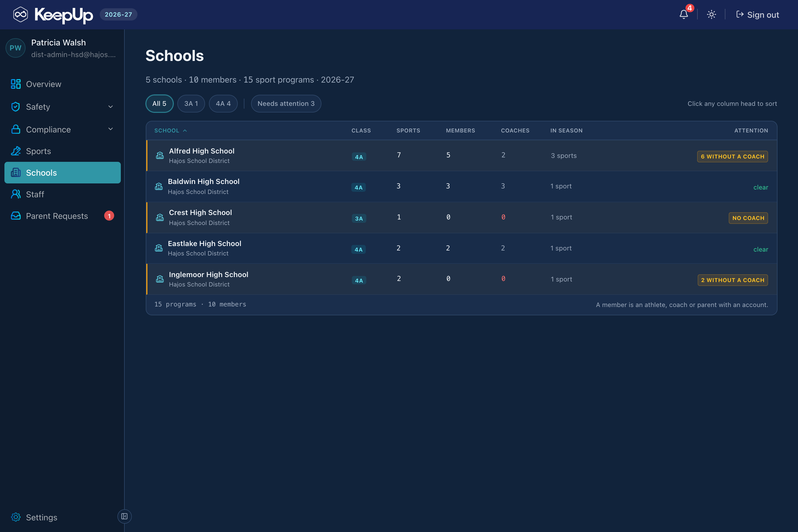Viewport: 798px width, 532px height.
Task: Click the Parent Requests inbox icon
Action: click(x=16, y=216)
